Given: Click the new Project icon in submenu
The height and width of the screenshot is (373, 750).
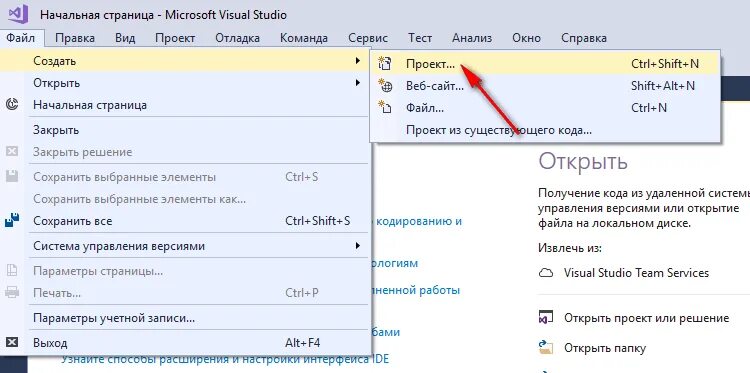Looking at the screenshot, I should [385, 63].
